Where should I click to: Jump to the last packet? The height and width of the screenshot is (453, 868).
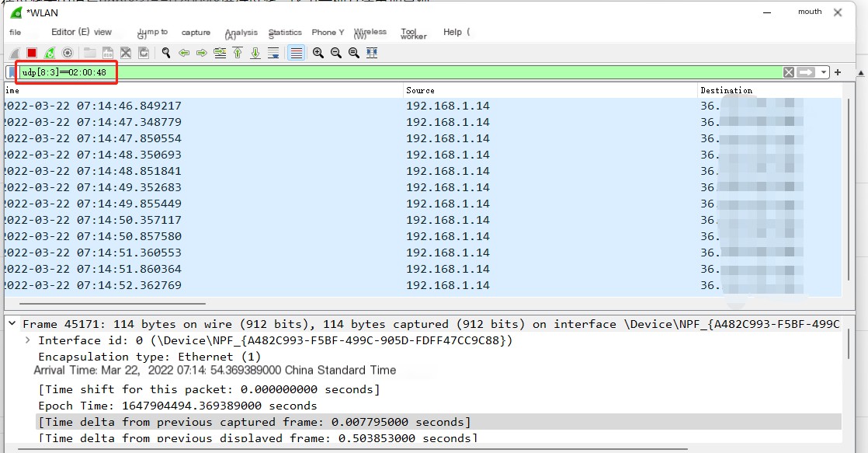(x=255, y=53)
